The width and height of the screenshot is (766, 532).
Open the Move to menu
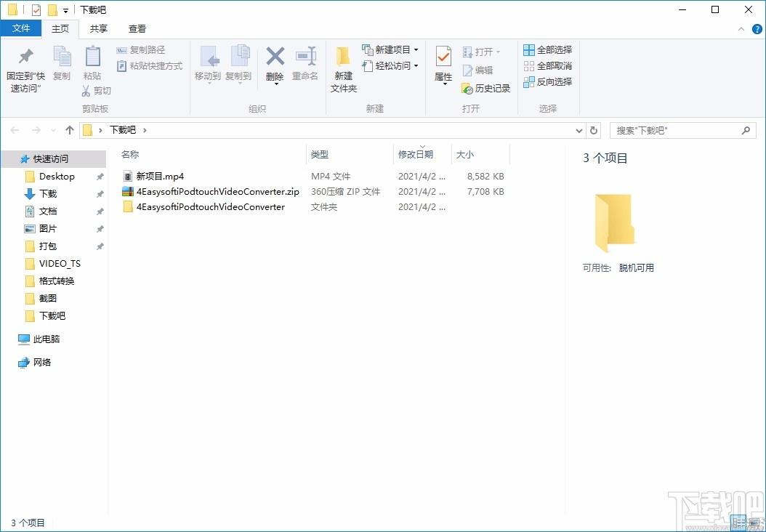coord(208,65)
